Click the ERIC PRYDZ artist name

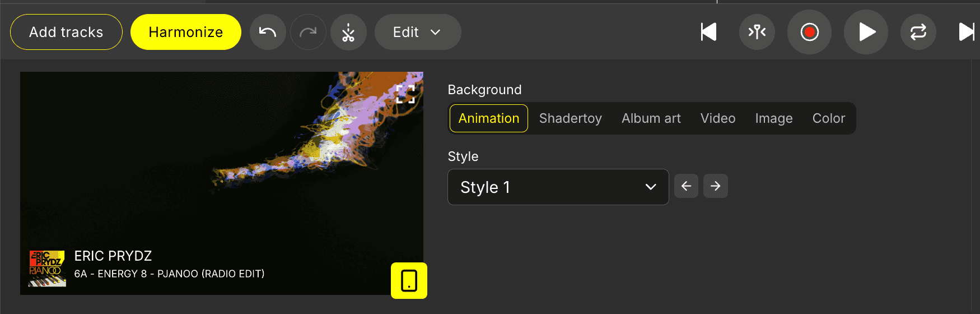113,256
